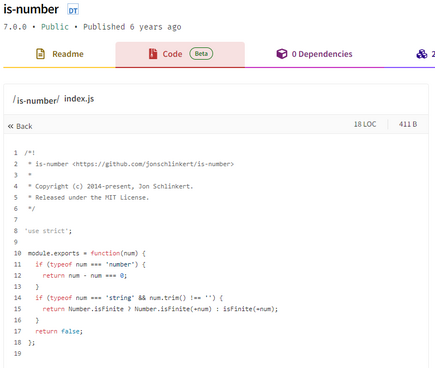Click line number 19
Screen dimensions: 435x368
pos(17,354)
